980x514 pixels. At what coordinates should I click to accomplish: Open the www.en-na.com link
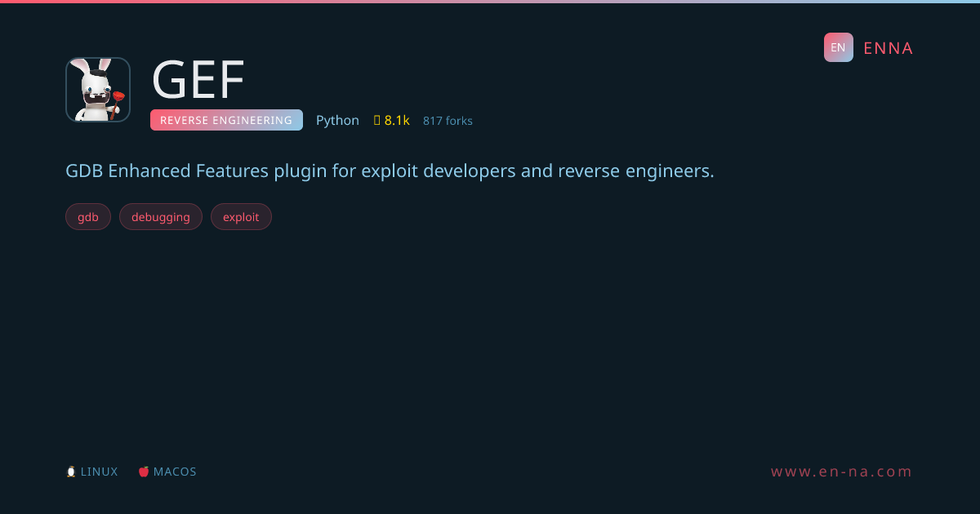coord(842,472)
